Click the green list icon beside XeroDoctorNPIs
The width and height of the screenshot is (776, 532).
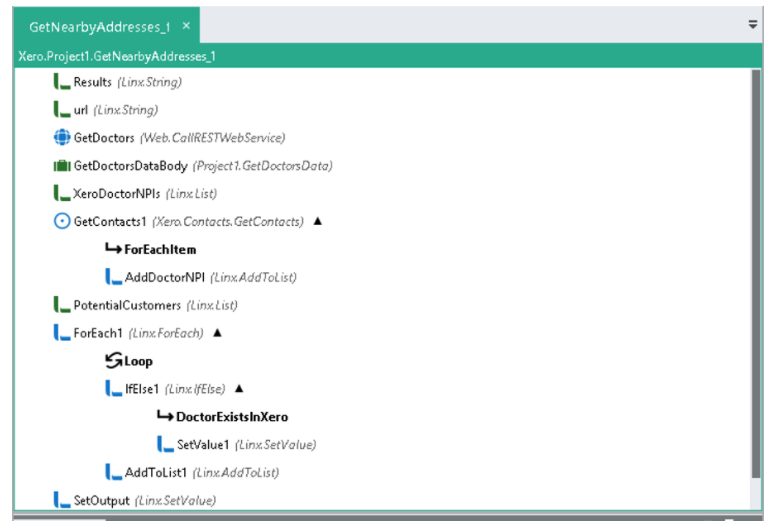[x=62, y=193]
